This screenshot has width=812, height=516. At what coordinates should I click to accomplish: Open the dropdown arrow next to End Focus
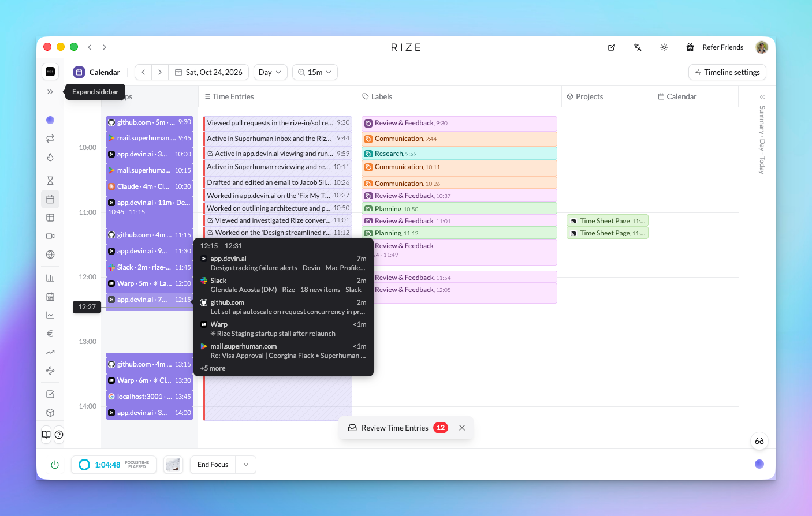coord(246,465)
